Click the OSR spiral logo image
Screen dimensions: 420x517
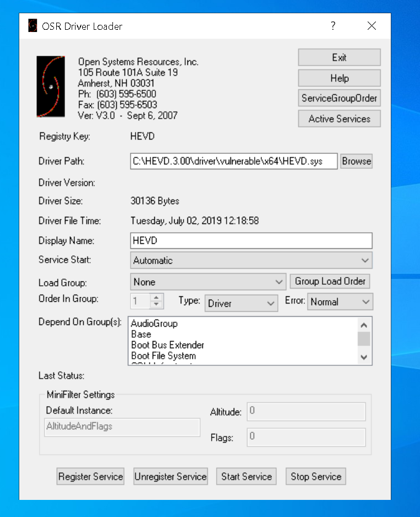(50, 87)
